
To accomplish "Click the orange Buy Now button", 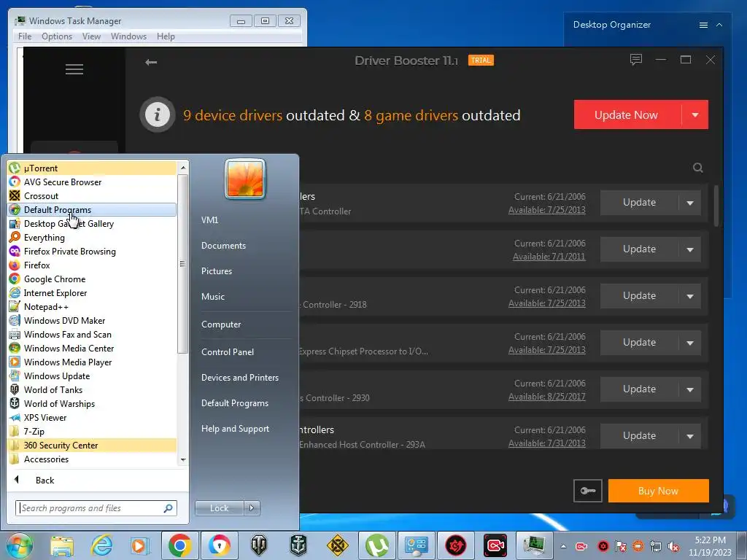I will [659, 491].
